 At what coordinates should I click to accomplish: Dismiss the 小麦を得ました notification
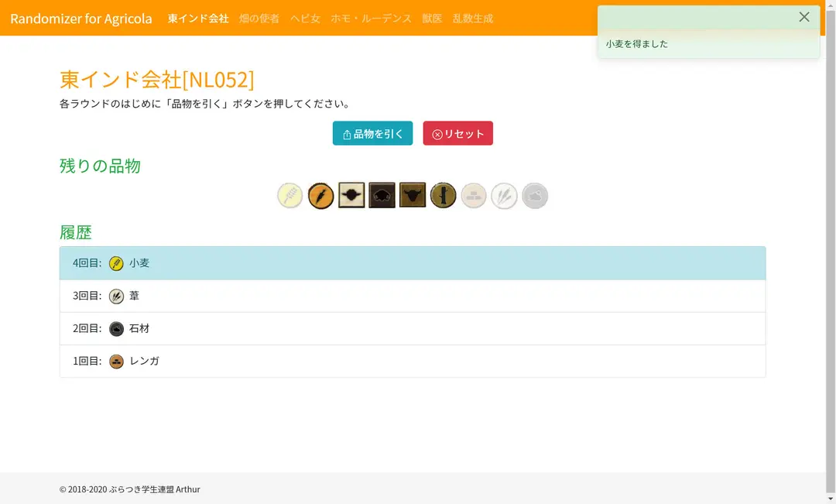click(804, 17)
